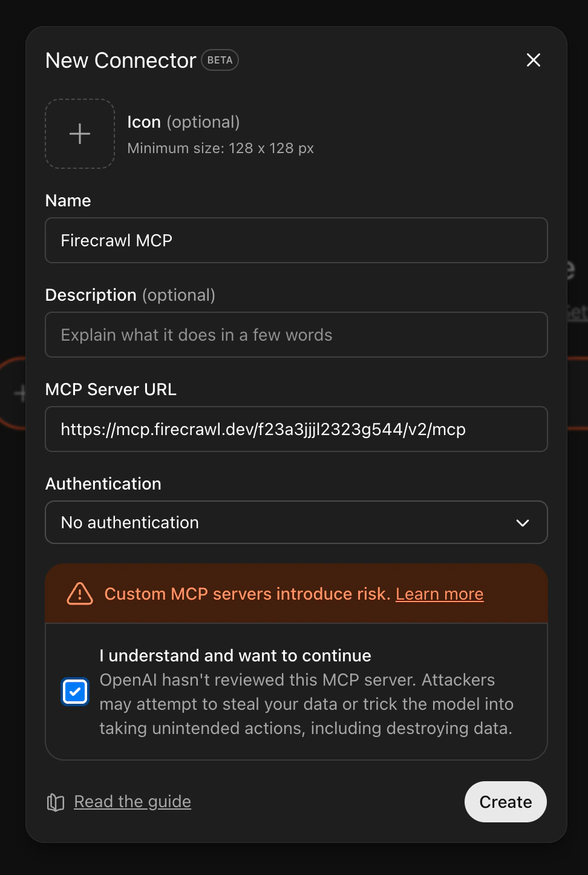Click the plus icon to upload a connector icon
Viewport: 588px width, 875px height.
click(x=79, y=134)
